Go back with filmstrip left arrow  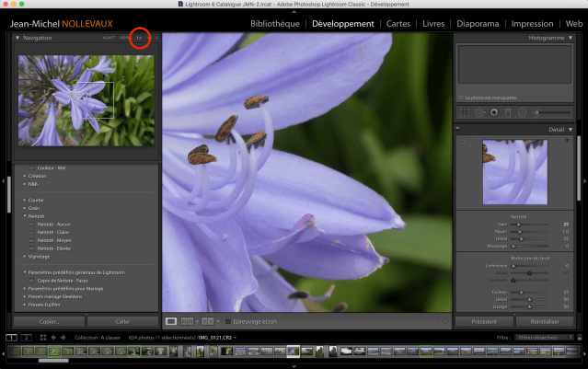coord(53,338)
